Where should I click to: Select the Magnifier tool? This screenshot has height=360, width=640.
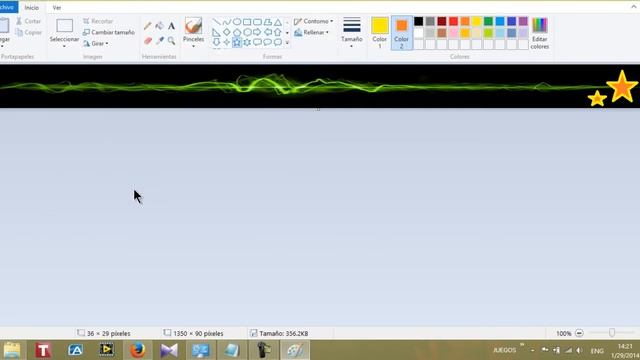(x=171, y=40)
